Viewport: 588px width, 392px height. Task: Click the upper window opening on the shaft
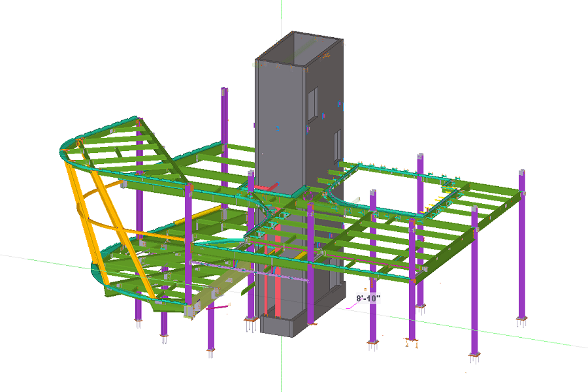[x=313, y=99]
